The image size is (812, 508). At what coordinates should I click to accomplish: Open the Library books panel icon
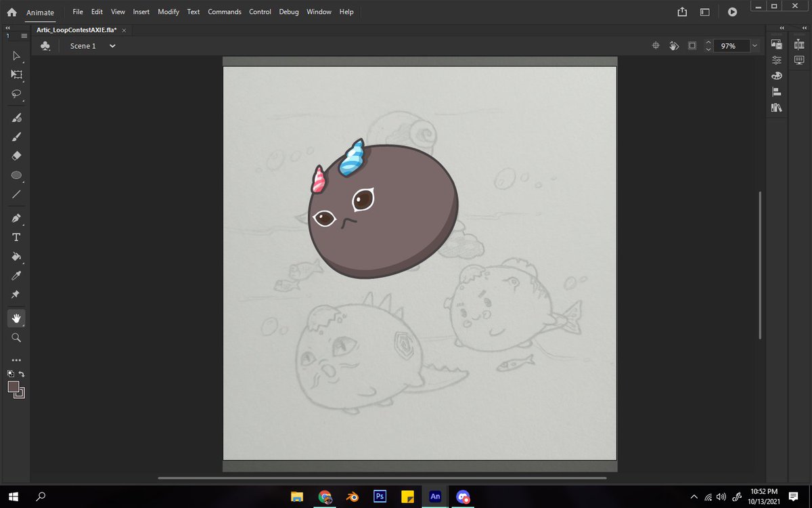pos(777,108)
